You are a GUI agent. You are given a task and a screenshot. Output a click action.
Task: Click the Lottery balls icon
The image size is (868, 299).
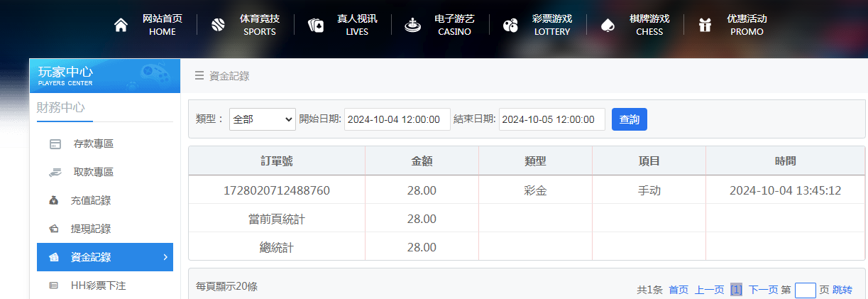[x=510, y=26]
